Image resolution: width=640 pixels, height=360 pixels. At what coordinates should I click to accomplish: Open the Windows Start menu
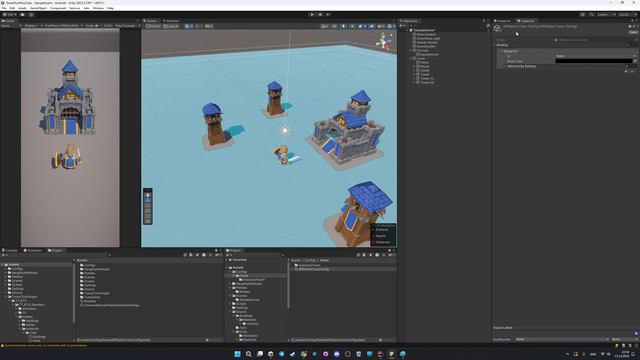coord(238,354)
